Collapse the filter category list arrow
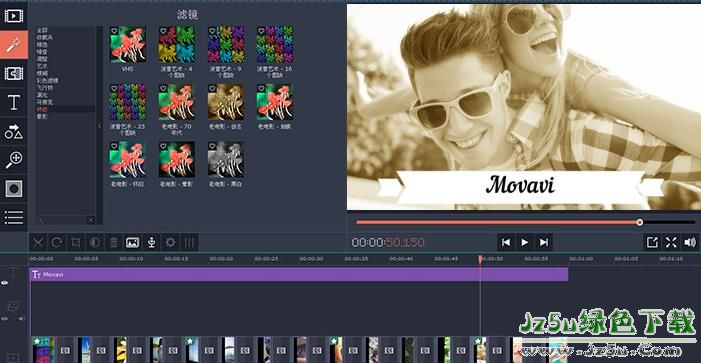Viewport: 701px width, 363px height. [99, 125]
